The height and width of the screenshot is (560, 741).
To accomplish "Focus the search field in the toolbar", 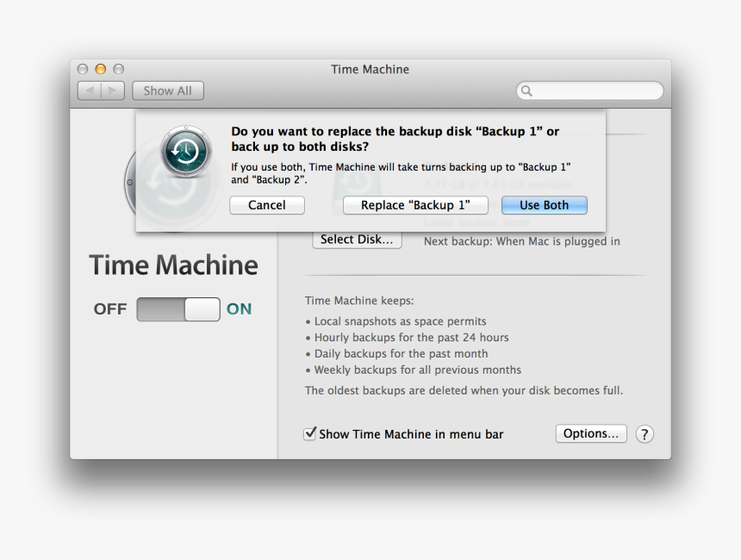I will pos(589,90).
